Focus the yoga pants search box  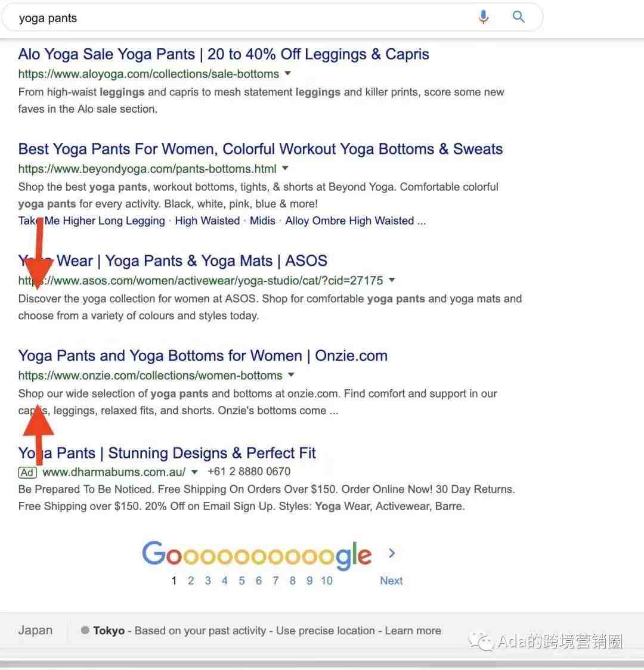click(243, 18)
